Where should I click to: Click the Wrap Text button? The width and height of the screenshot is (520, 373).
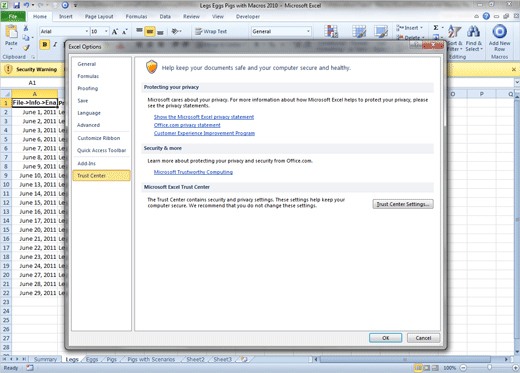211,32
